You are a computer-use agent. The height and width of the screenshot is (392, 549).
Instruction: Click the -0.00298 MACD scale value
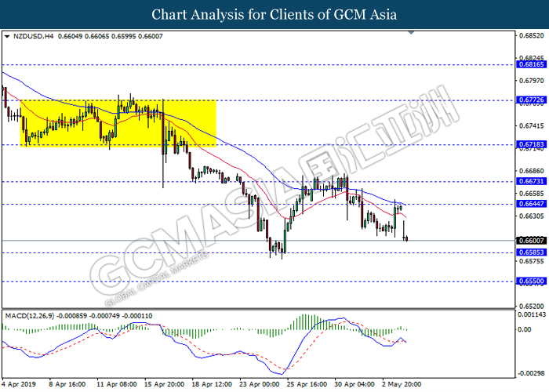(x=532, y=373)
